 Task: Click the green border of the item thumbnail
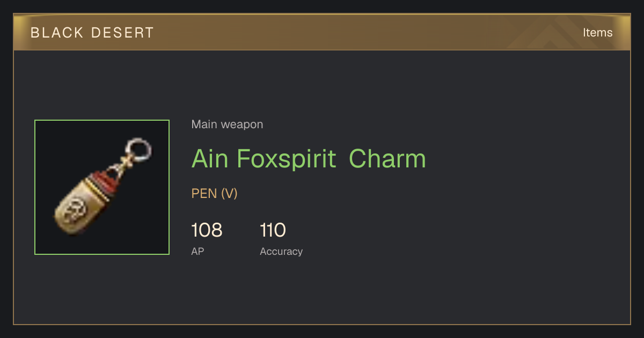[x=102, y=121]
